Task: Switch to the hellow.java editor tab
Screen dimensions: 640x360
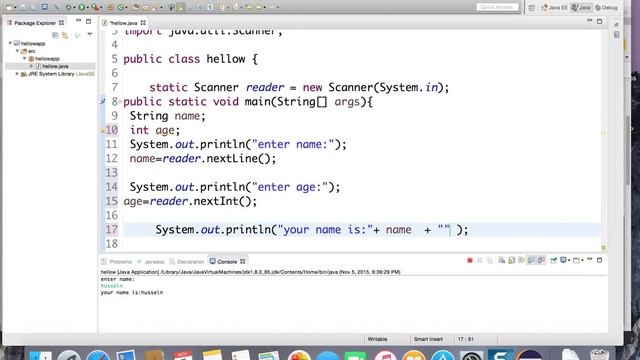Action: tap(123, 23)
